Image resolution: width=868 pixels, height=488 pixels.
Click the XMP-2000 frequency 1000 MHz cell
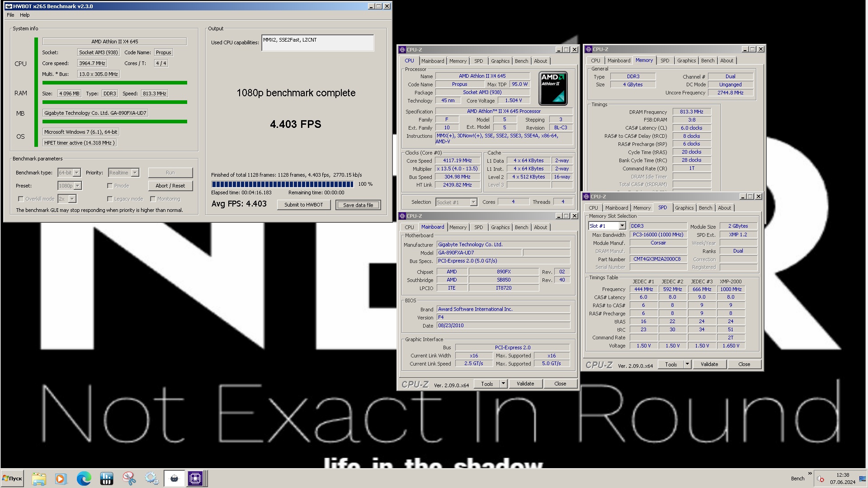tap(731, 290)
